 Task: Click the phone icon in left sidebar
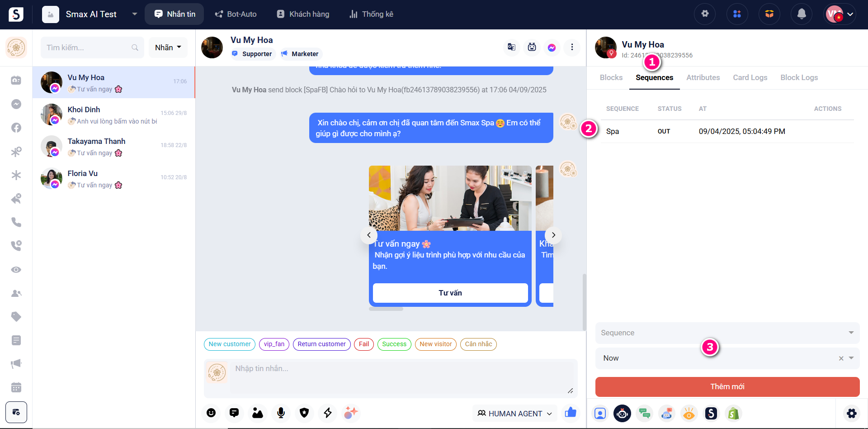(x=16, y=222)
